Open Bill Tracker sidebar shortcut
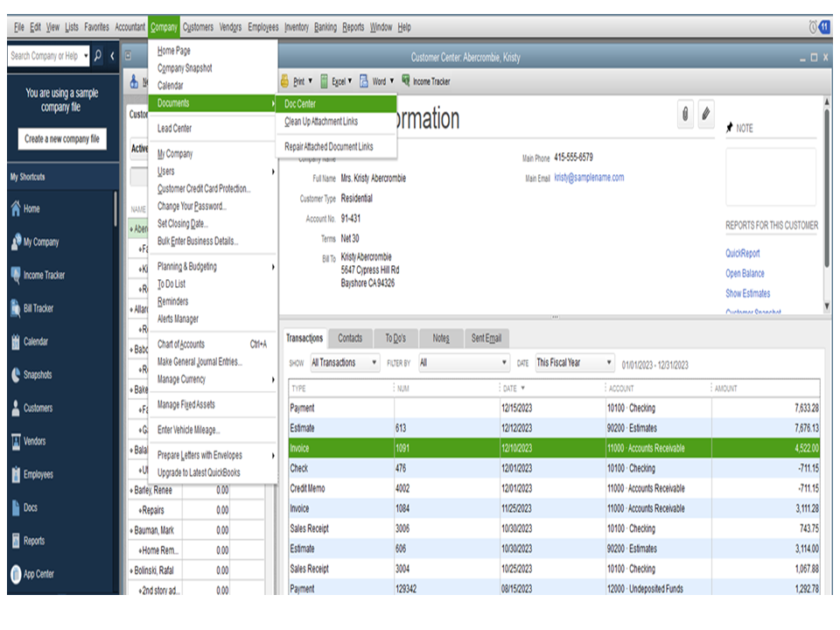Viewport: 840px width, 630px height. click(x=32, y=308)
